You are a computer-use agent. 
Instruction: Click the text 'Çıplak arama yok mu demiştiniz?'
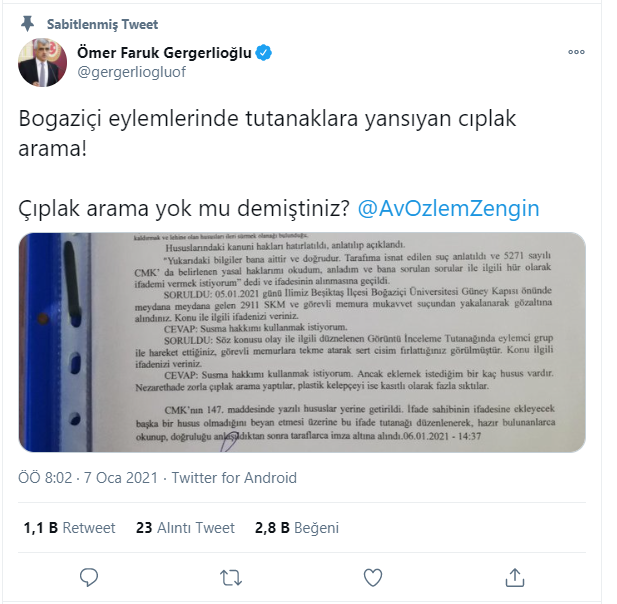click(184, 208)
